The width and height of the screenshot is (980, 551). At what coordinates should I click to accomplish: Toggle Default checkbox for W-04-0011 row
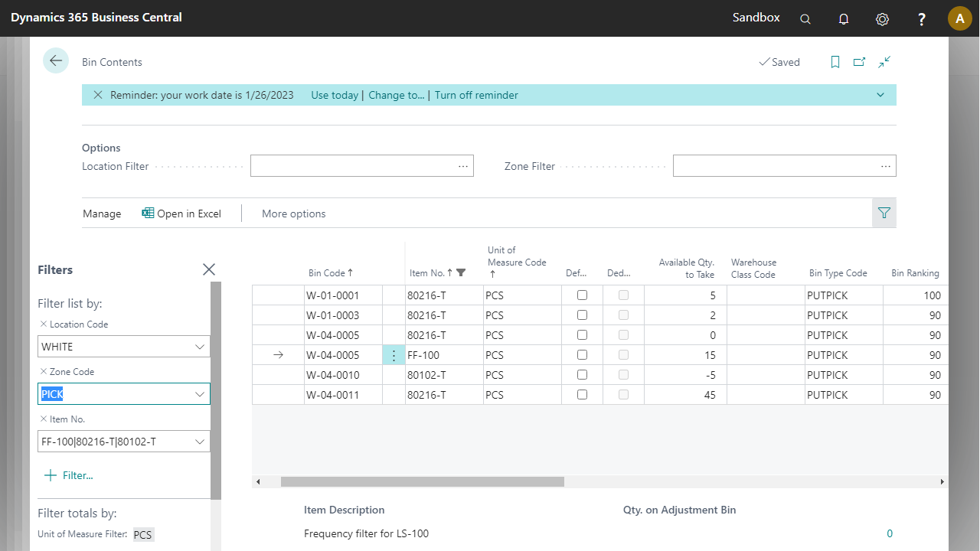point(582,394)
